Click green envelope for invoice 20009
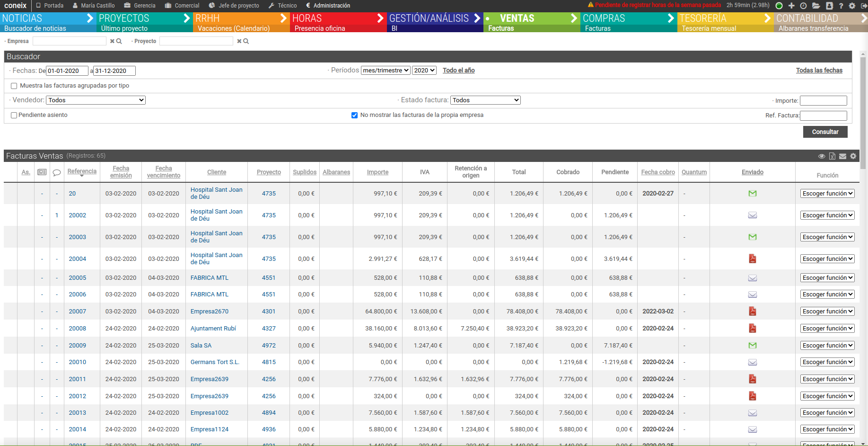Screen dimensions: 868x446 [753, 345]
